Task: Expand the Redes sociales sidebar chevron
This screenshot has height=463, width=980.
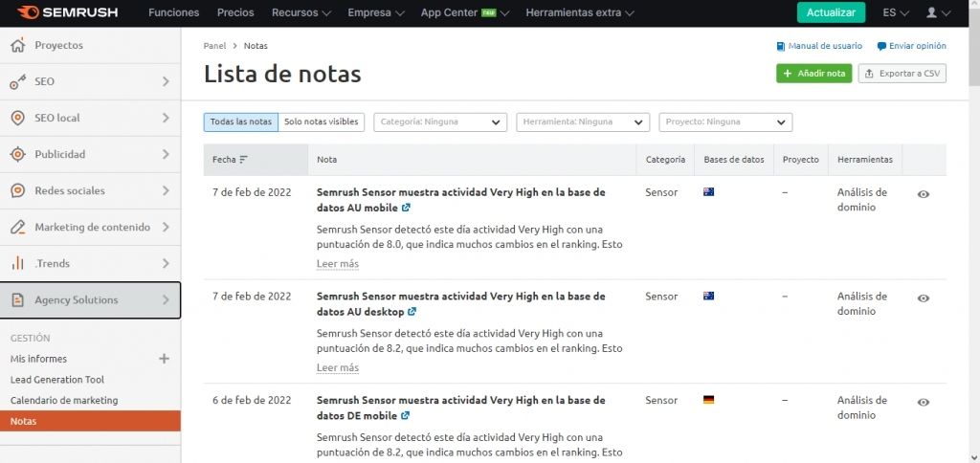Action: click(166, 190)
